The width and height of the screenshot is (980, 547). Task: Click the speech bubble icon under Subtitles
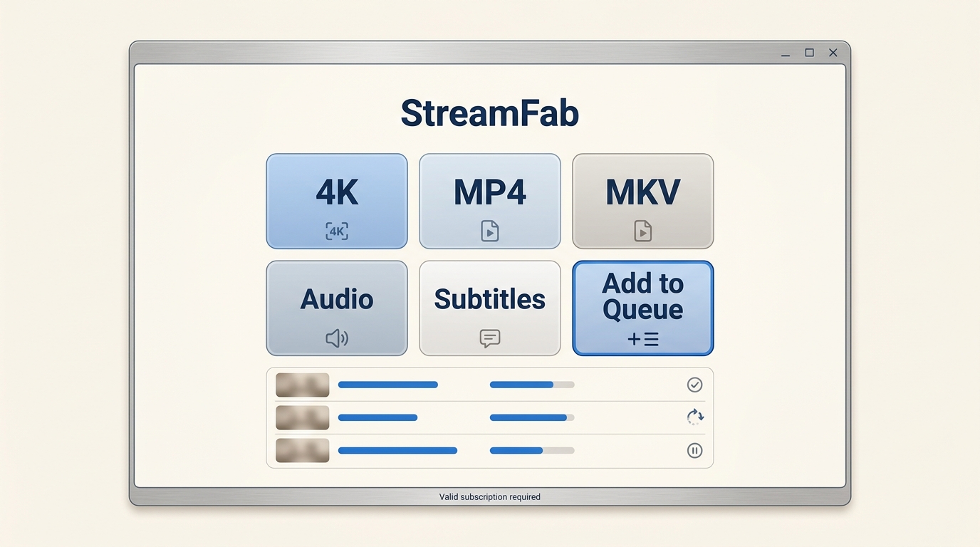point(490,338)
